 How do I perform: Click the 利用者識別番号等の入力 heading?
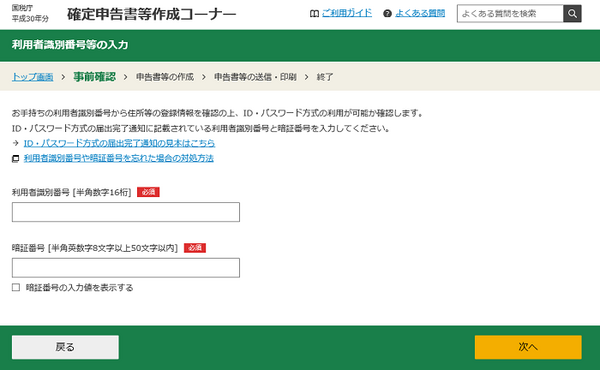click(70, 45)
